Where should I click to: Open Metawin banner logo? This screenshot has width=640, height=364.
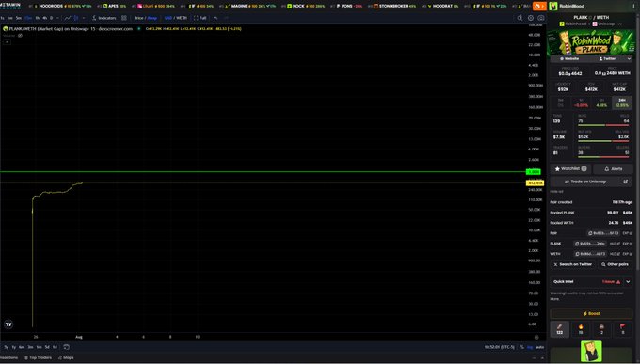point(10,6)
